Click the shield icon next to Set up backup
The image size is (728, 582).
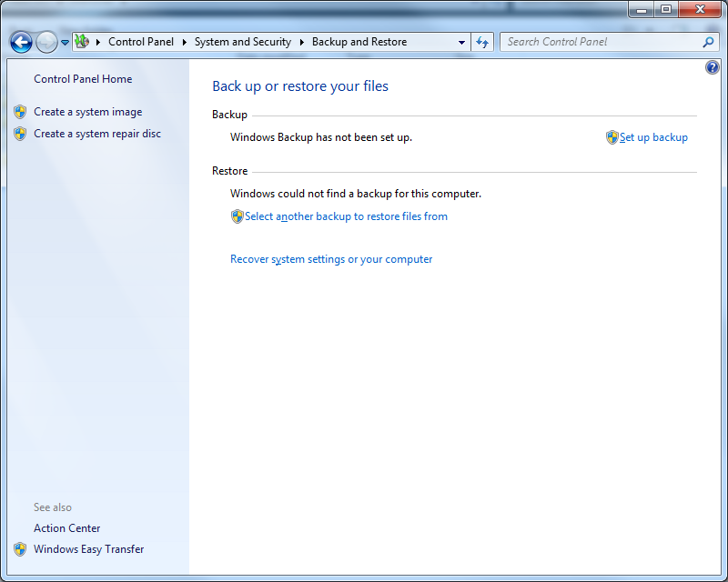click(612, 137)
